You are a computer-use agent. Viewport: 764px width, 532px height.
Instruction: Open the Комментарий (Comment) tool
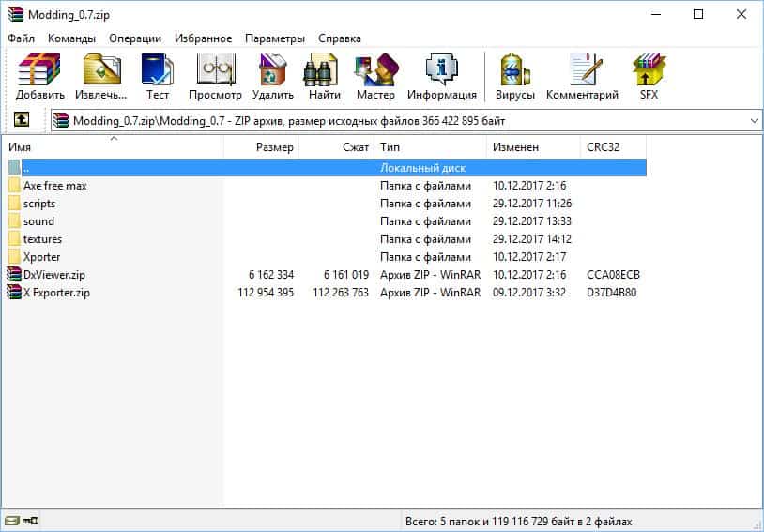point(582,76)
